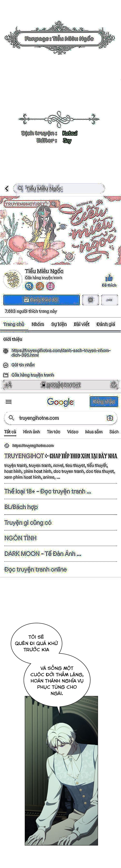Screen dimensions: 121x868
Task: Open the three-dots more options button
Action: [x=109, y=300]
